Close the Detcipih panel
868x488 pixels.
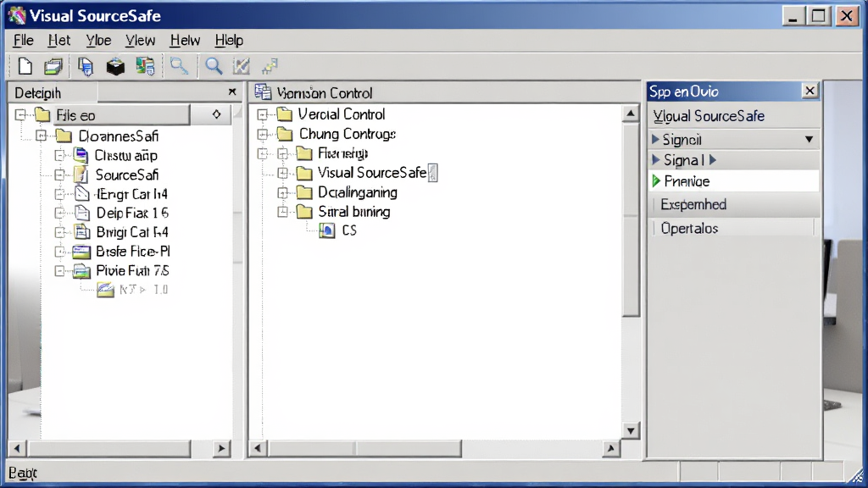tap(232, 91)
